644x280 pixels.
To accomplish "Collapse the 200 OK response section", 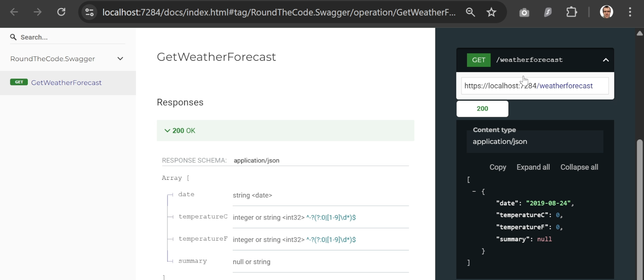I will [x=285, y=131].
